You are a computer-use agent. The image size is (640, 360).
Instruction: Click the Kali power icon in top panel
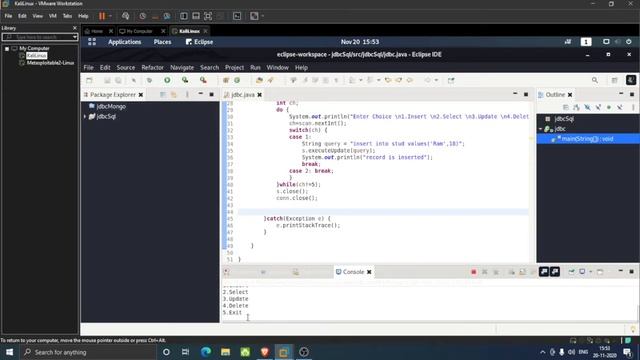629,42
